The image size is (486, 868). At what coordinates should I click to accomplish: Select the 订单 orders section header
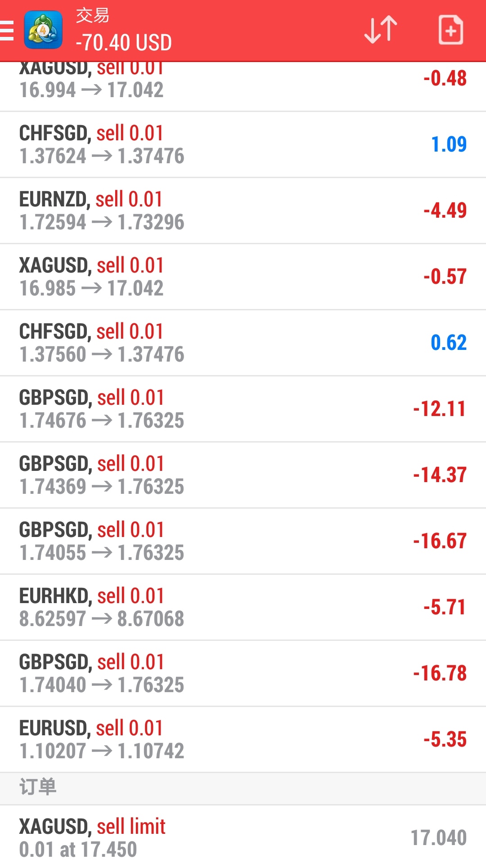point(243,789)
